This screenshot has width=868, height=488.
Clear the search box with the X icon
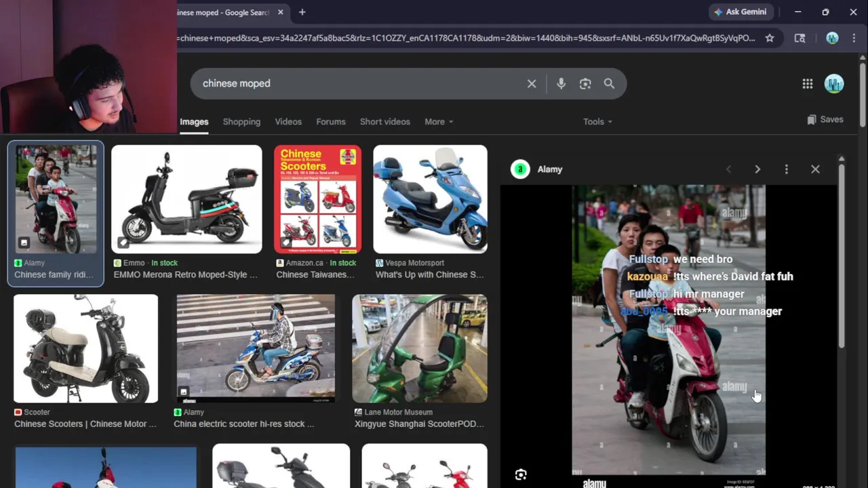click(532, 83)
